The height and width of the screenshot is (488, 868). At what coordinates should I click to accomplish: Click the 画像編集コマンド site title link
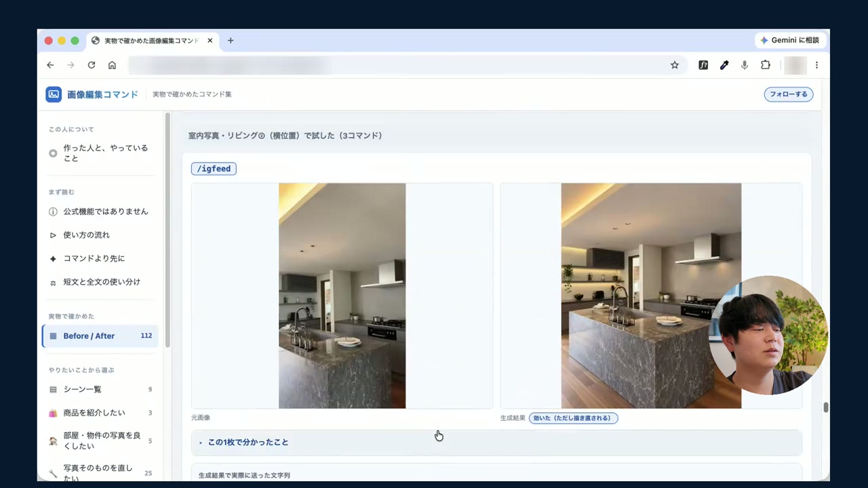click(102, 94)
